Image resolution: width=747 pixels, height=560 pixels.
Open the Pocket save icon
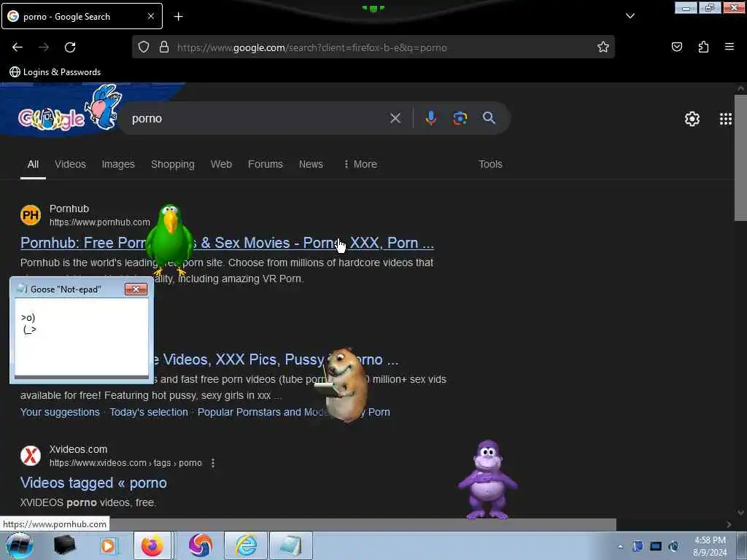[x=676, y=47]
